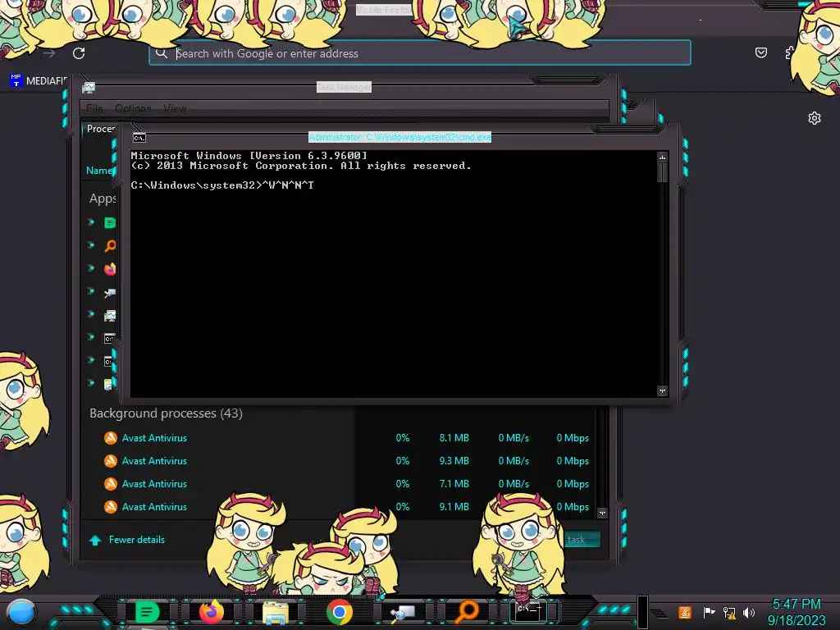Open network tool icon on taskbar

pyautogui.click(x=403, y=612)
